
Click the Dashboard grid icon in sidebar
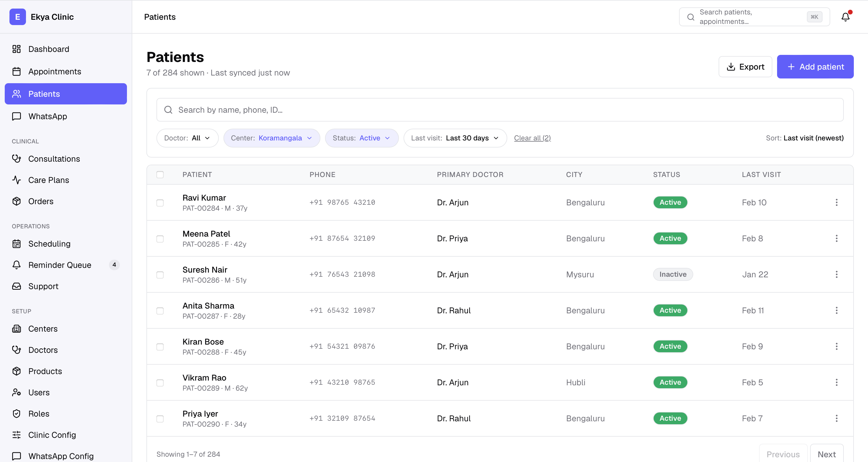click(17, 49)
